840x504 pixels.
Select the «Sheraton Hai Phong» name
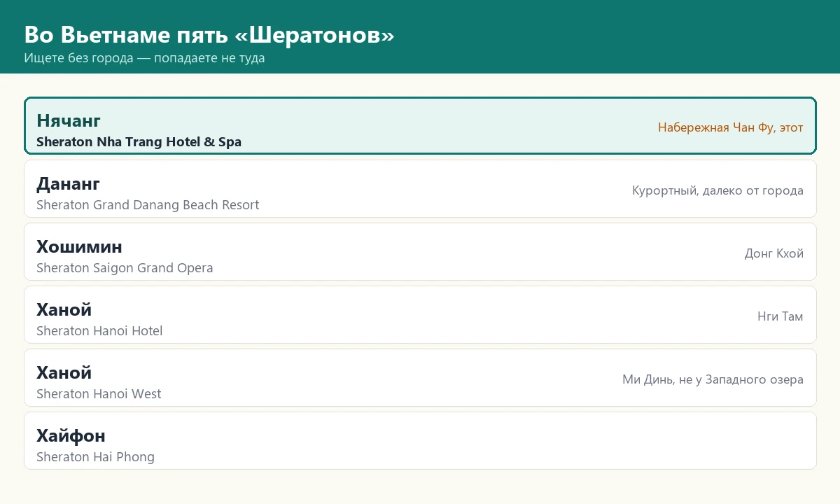[x=95, y=457]
